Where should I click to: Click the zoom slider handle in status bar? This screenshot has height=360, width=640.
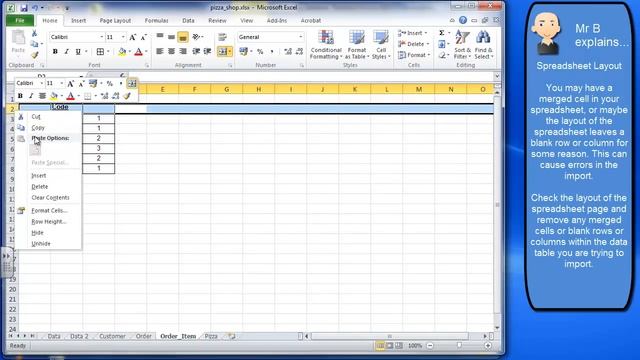click(x=459, y=346)
